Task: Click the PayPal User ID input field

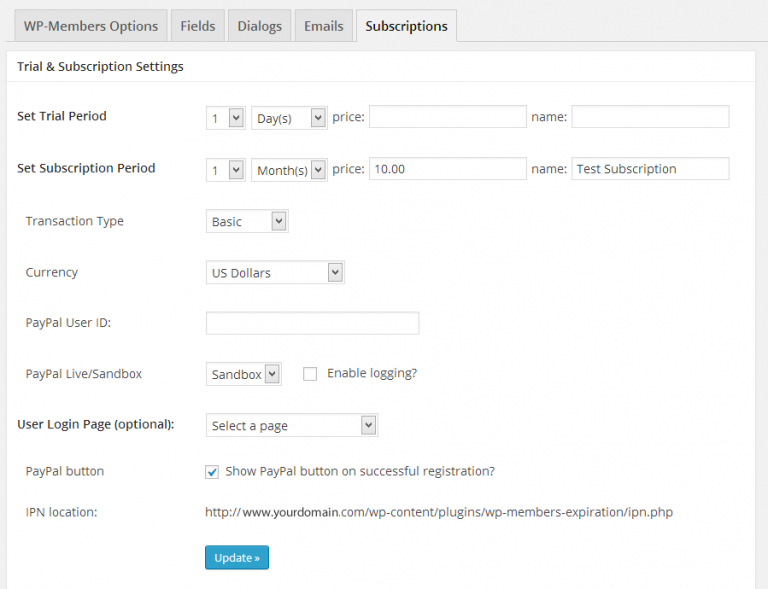Action: click(312, 323)
